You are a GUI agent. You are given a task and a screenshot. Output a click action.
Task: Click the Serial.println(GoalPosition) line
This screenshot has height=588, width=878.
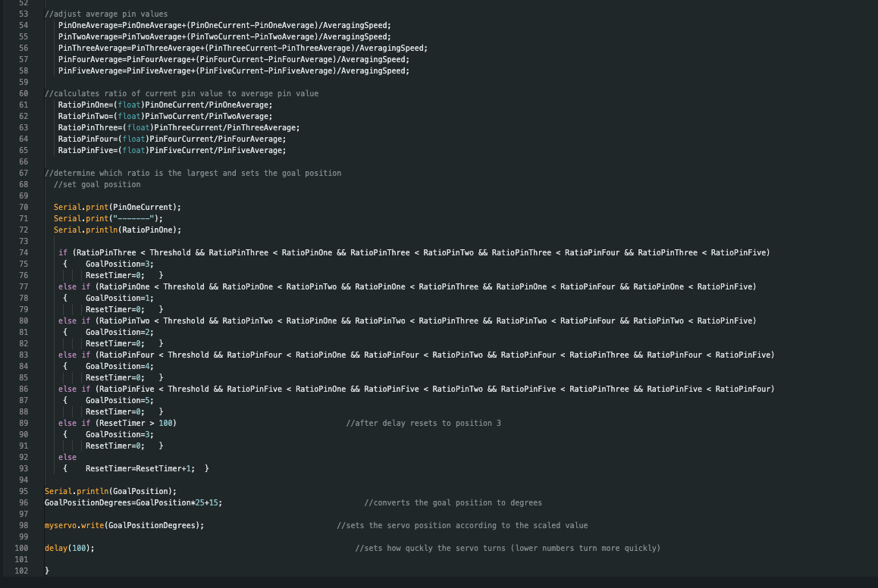coord(111,491)
